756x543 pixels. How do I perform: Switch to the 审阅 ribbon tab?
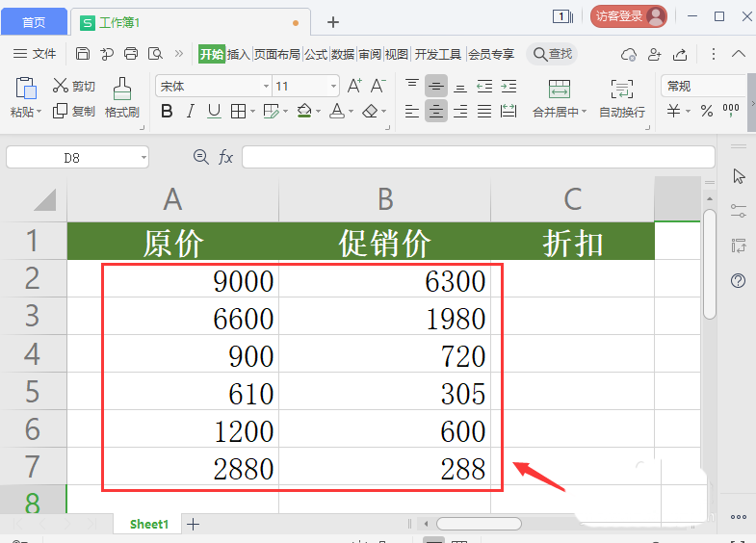point(370,54)
